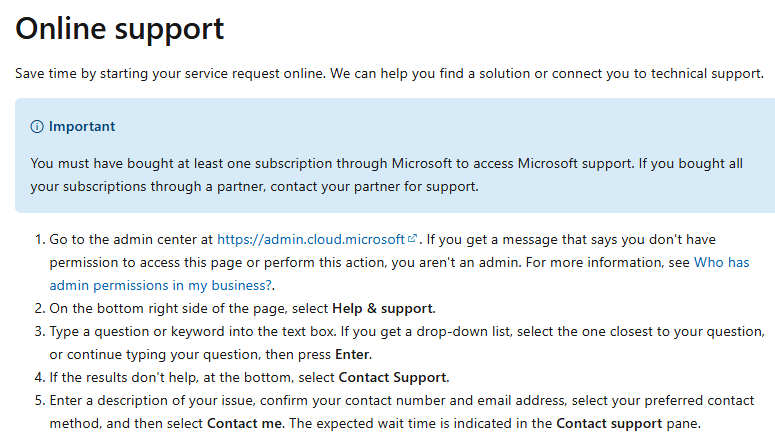The width and height of the screenshot is (775, 442).
Task: Click the external link icon after admin URL
Action: click(x=413, y=240)
